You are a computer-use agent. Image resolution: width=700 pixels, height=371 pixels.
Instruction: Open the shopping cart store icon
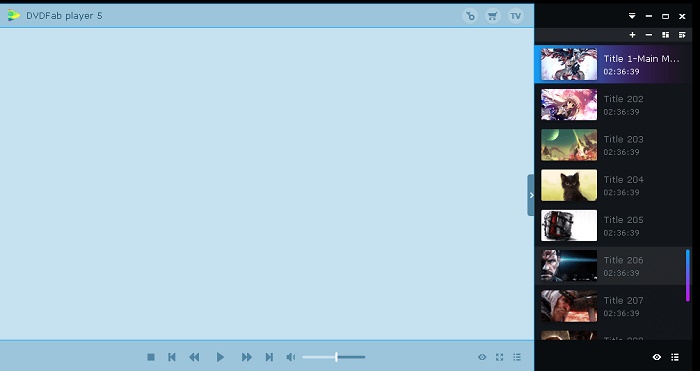pyautogui.click(x=492, y=16)
